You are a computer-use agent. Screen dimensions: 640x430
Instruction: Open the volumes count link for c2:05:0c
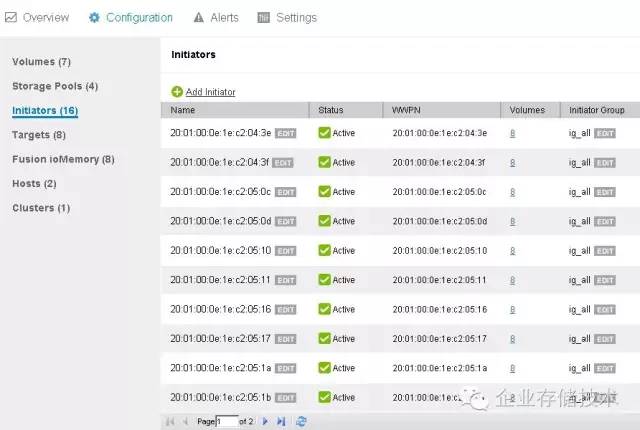pos(513,192)
